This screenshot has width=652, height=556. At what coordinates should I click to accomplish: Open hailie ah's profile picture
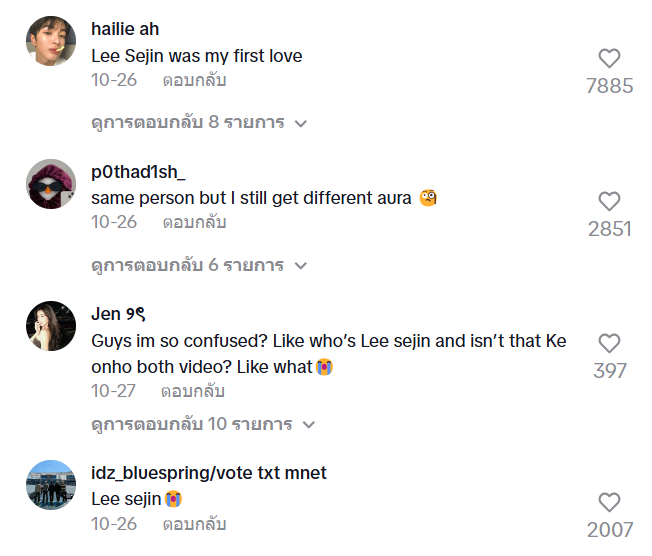tap(50, 41)
